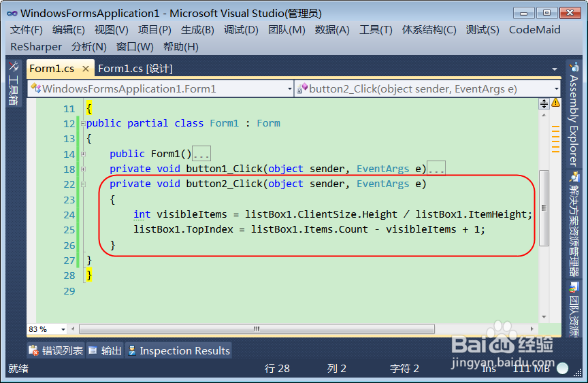Click the vertical scrollbar down arrow
This screenshot has width=588, height=383.
click(544, 317)
